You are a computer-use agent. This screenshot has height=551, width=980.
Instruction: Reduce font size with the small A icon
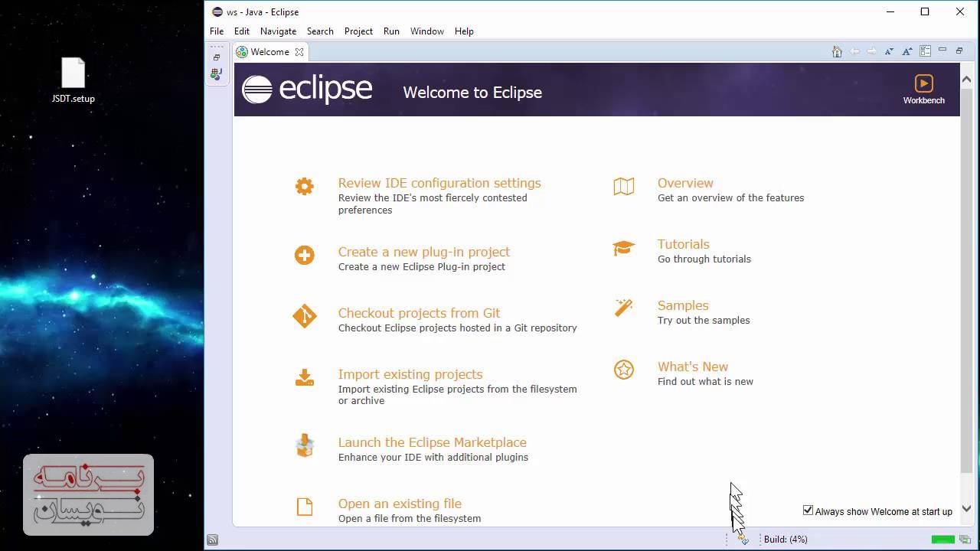click(889, 51)
